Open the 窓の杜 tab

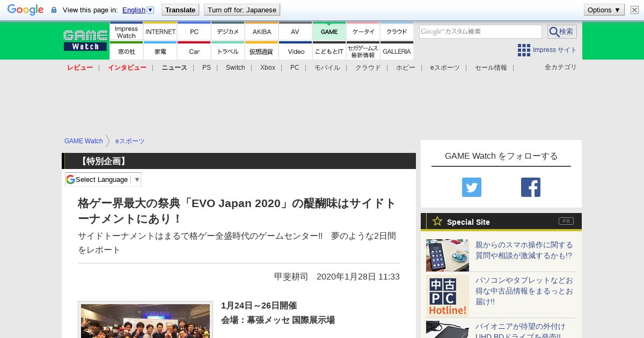point(126,51)
